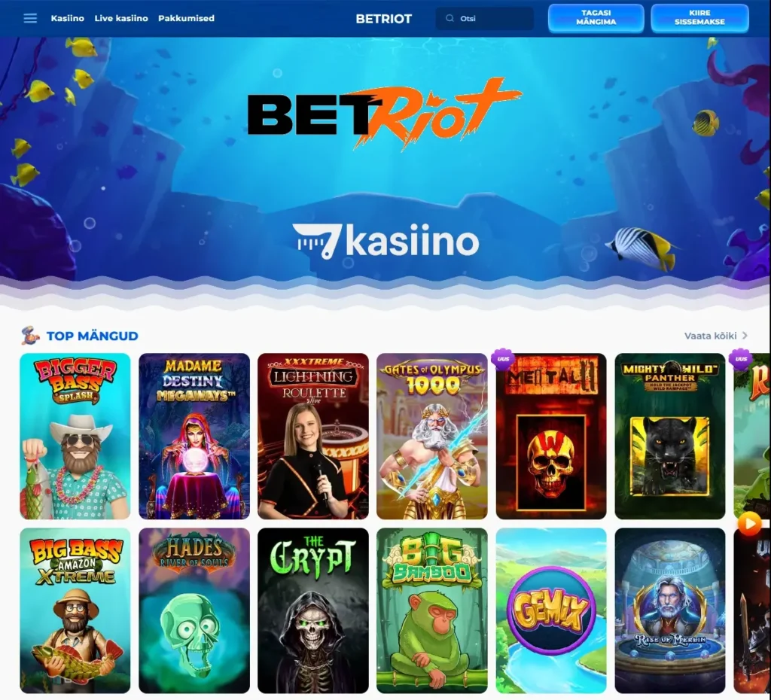
Task: Click the 7kasiino logo in banner
Action: [385, 242]
